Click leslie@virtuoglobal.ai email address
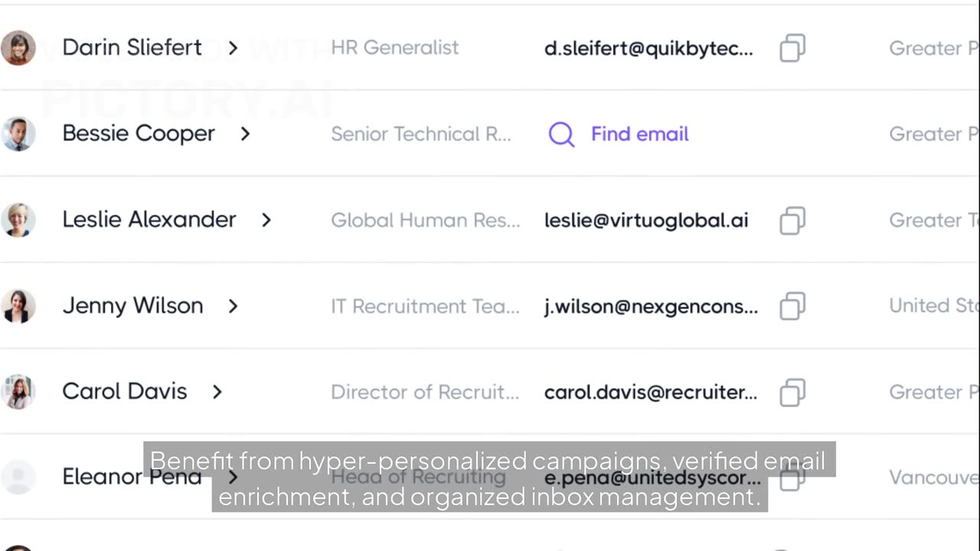Image resolution: width=980 pixels, height=551 pixels. coord(645,220)
